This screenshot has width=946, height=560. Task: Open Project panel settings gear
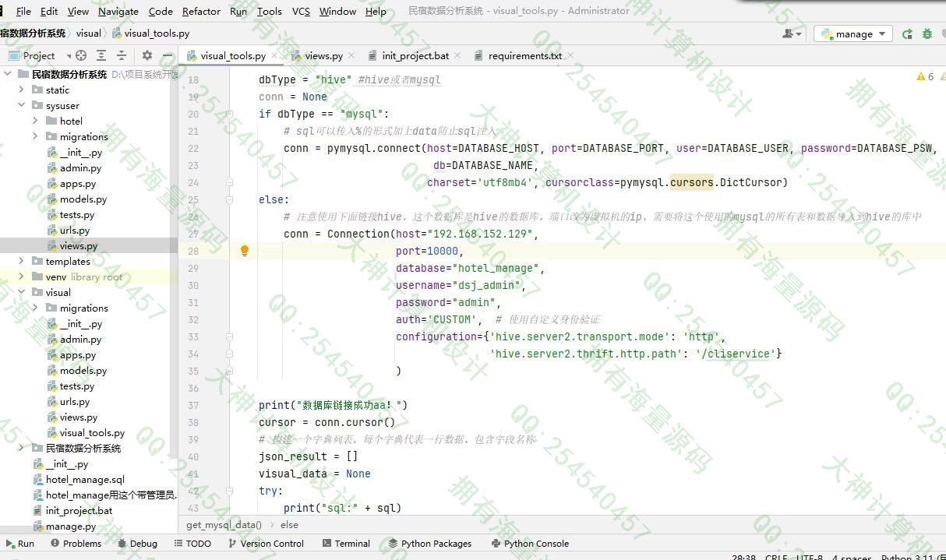coord(146,55)
